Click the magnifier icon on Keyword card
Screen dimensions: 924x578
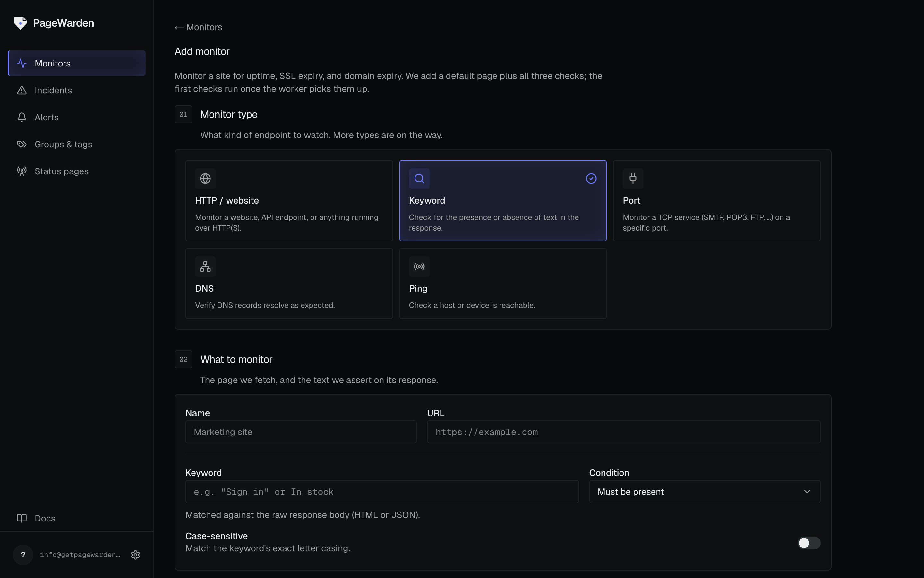tap(419, 179)
